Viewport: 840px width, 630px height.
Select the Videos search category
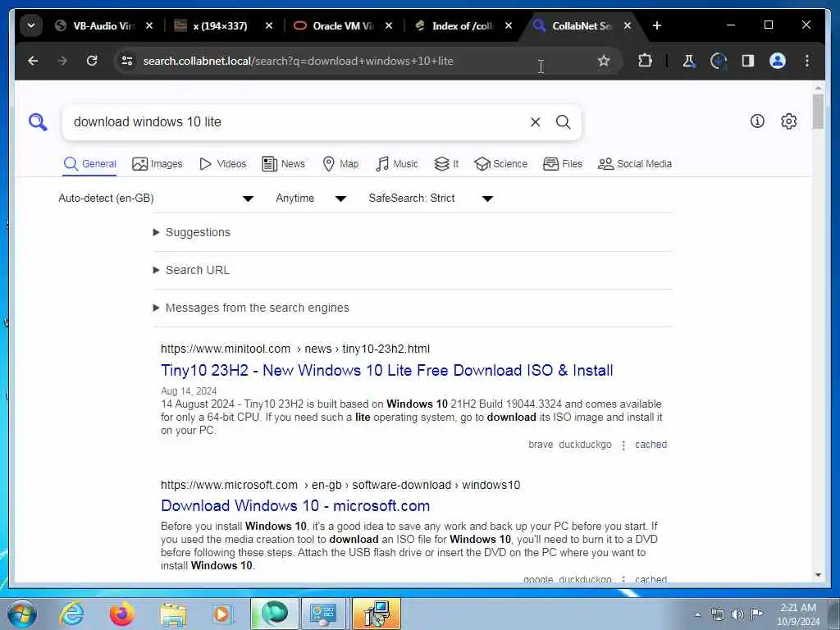coord(222,164)
